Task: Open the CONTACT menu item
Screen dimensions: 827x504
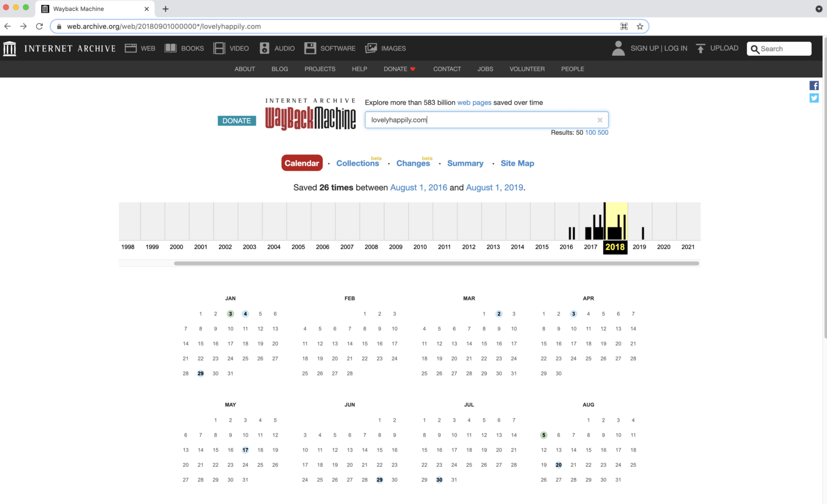Action: pyautogui.click(x=447, y=69)
